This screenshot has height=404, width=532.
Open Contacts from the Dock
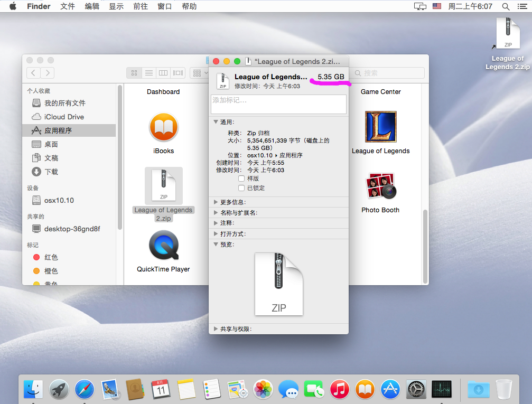(x=135, y=389)
